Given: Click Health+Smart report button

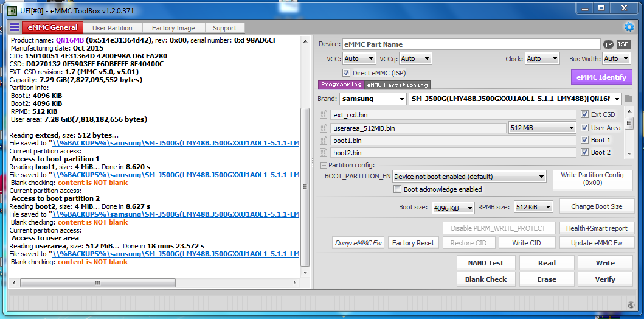Looking at the screenshot, I should (x=597, y=228).
